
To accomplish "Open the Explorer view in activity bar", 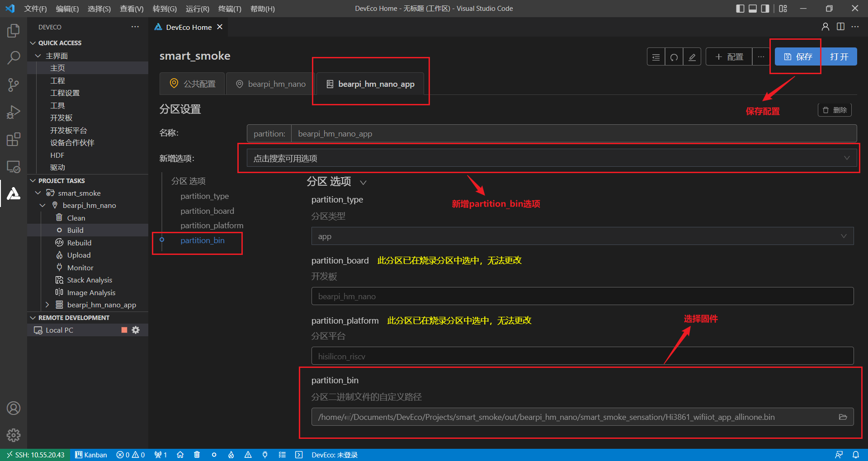I will [x=14, y=31].
